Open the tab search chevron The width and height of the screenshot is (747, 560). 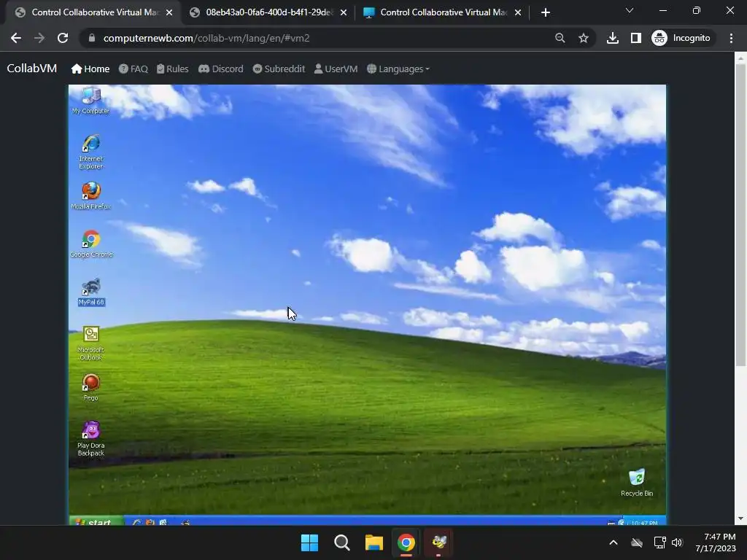pos(630,10)
